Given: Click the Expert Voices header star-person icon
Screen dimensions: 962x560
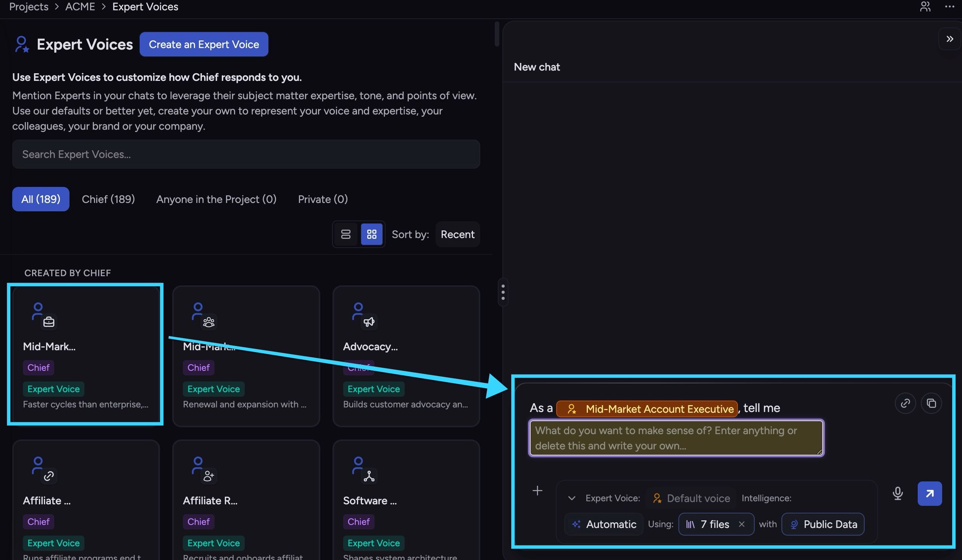Looking at the screenshot, I should [x=22, y=44].
